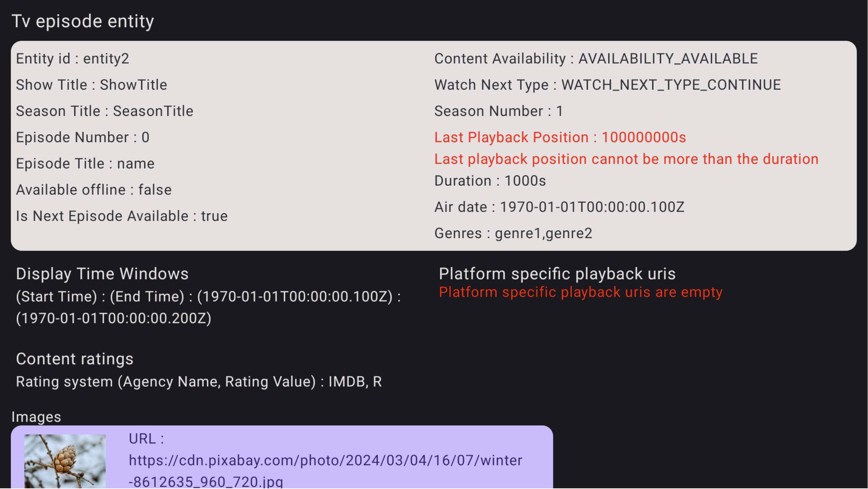The width and height of the screenshot is (868, 489).
Task: Click the pine cone image thumbnail
Action: [65, 461]
